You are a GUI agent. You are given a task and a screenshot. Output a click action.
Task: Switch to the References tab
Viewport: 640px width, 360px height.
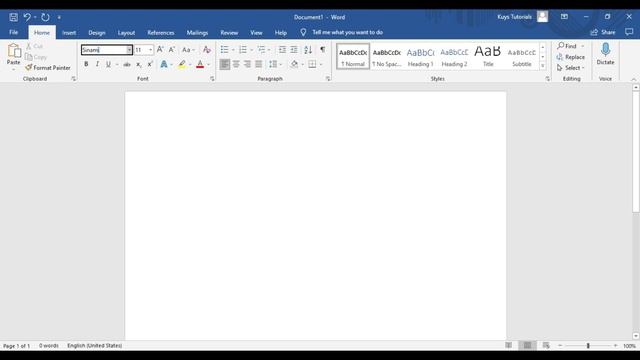[x=161, y=32]
